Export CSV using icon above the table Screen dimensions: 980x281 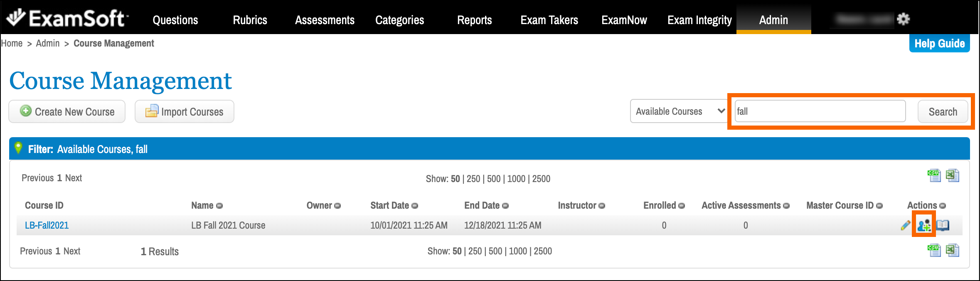(934, 175)
